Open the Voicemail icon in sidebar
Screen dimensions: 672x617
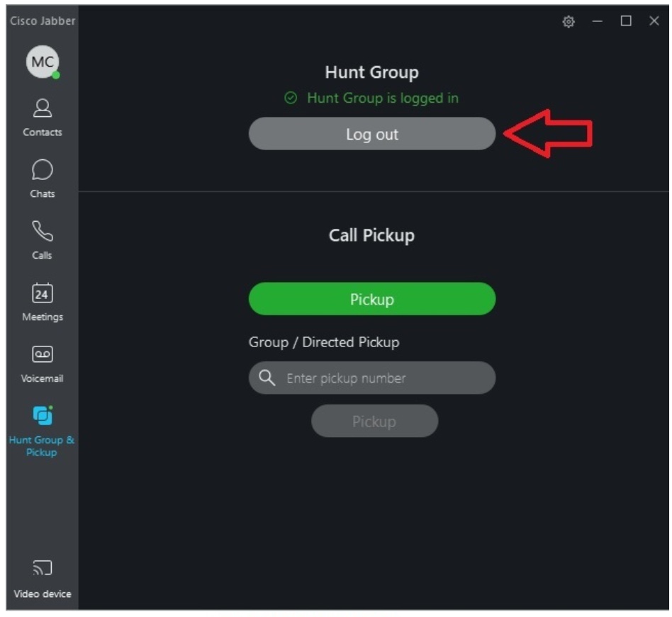click(43, 354)
